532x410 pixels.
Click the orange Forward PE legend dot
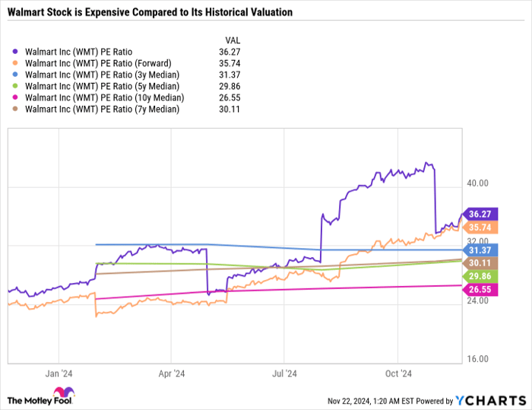(x=17, y=64)
